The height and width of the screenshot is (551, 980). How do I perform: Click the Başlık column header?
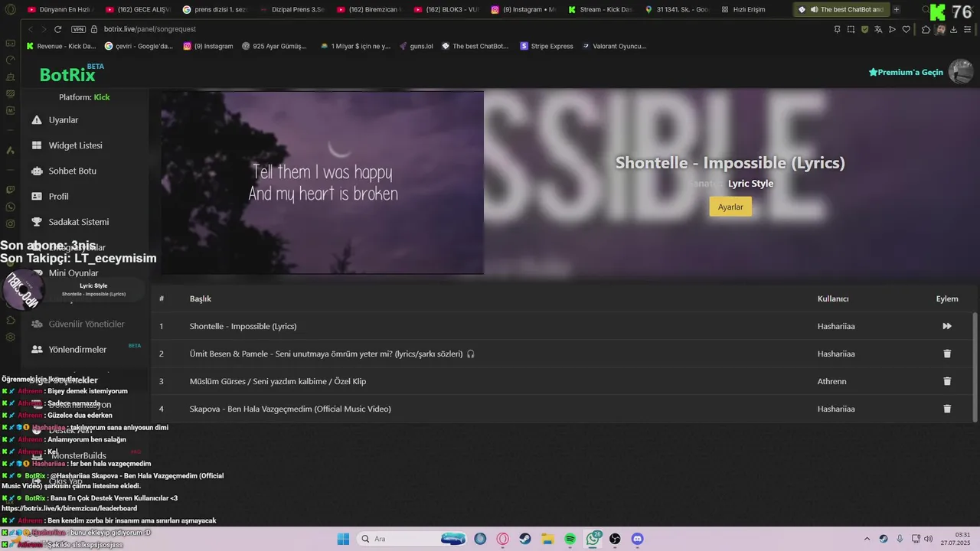(201, 298)
